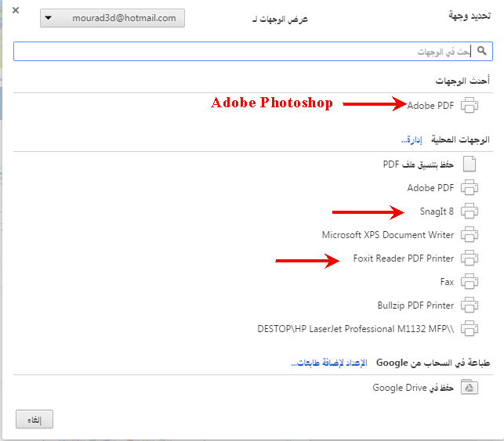Click the SnagIt 8 printer icon
The width and height of the screenshot is (504, 441).
click(470, 211)
